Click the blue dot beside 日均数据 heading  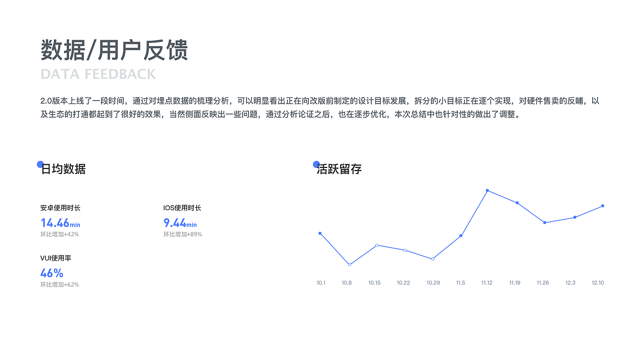click(40, 163)
